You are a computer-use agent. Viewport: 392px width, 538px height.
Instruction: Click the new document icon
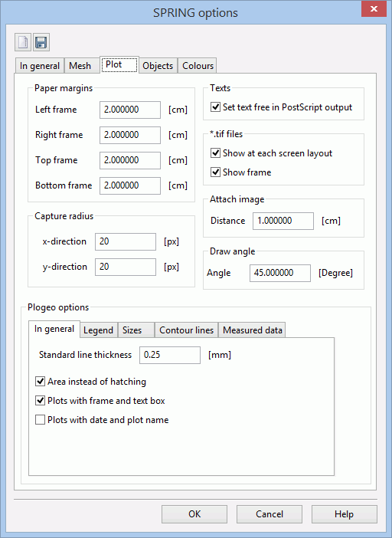23,42
